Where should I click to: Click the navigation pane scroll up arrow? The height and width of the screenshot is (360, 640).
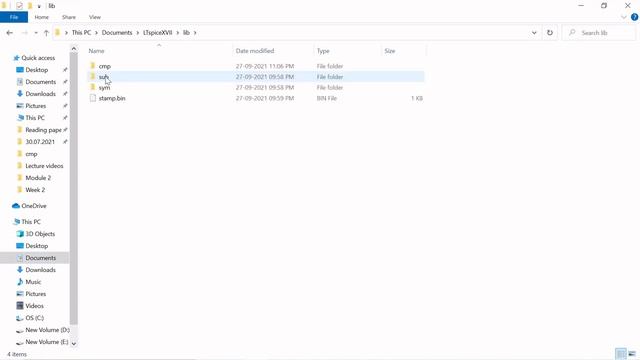[73, 49]
